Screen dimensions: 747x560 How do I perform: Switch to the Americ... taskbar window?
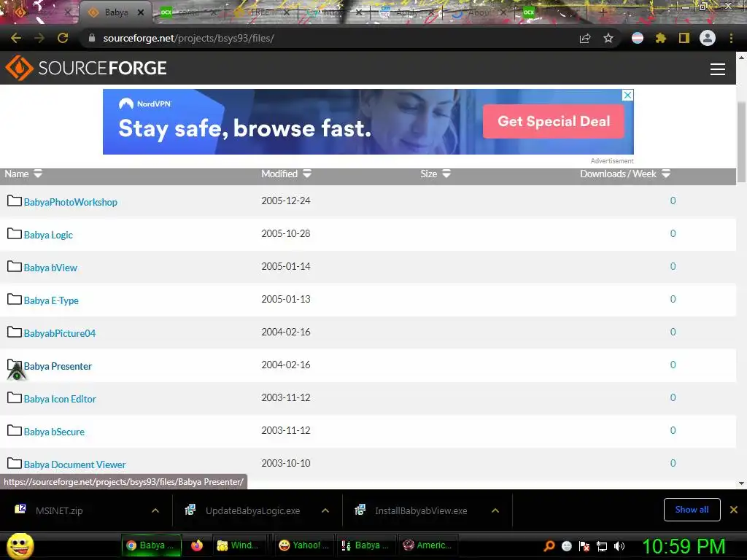click(427, 545)
